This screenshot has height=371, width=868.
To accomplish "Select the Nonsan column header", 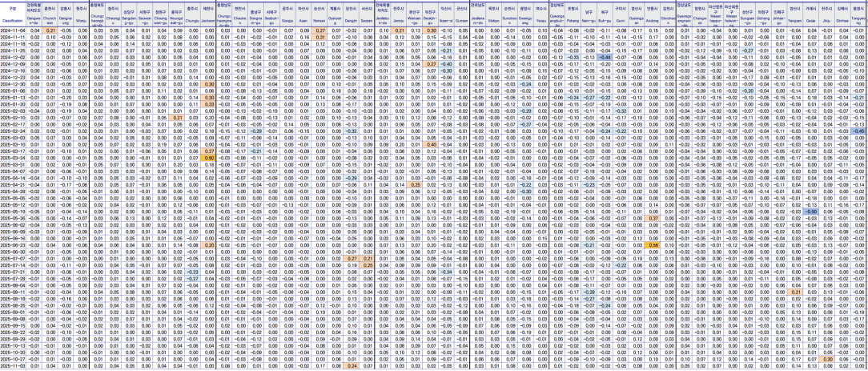I will pyautogui.click(x=319, y=14).
